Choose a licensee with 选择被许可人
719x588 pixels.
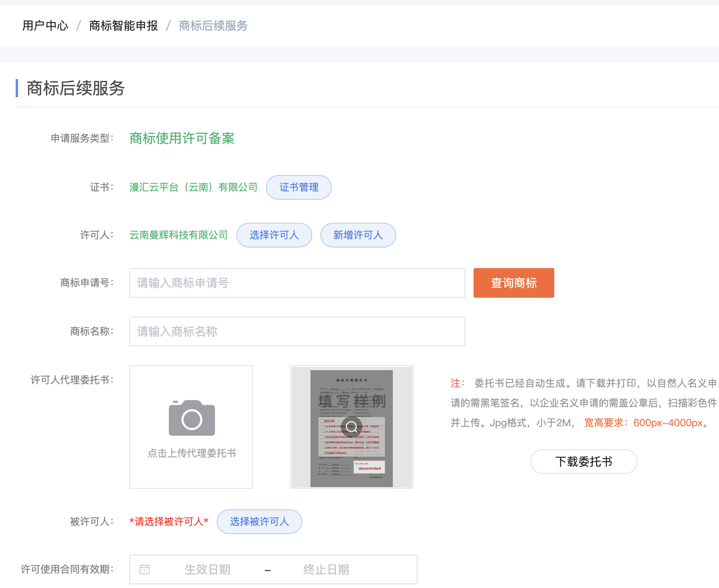259,522
